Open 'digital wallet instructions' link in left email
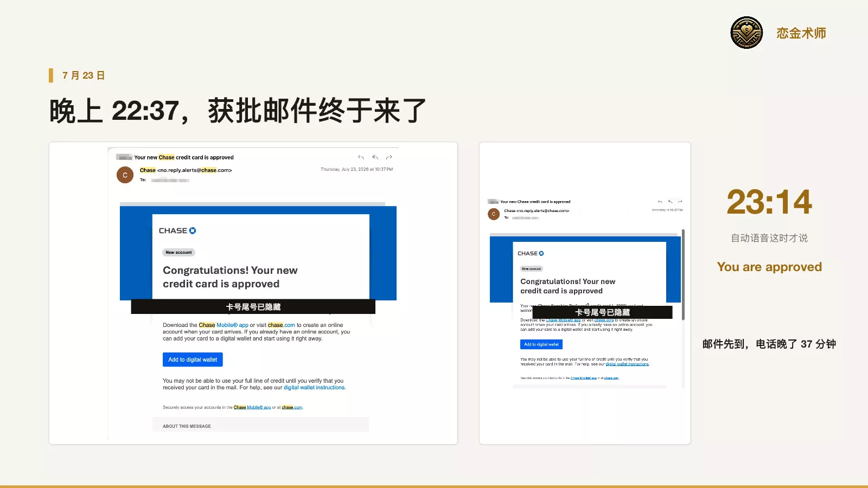The image size is (868, 488). coord(315,388)
